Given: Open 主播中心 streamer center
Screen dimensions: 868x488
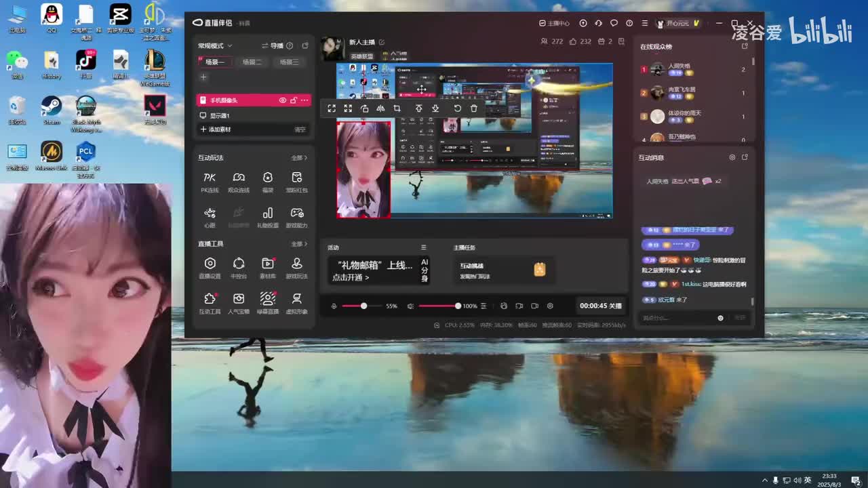Looking at the screenshot, I should pos(554,23).
